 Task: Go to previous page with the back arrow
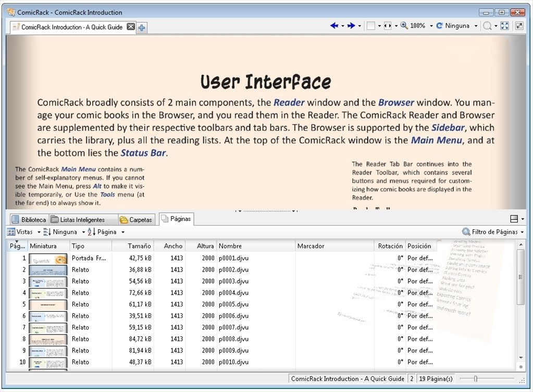pyautogui.click(x=334, y=26)
